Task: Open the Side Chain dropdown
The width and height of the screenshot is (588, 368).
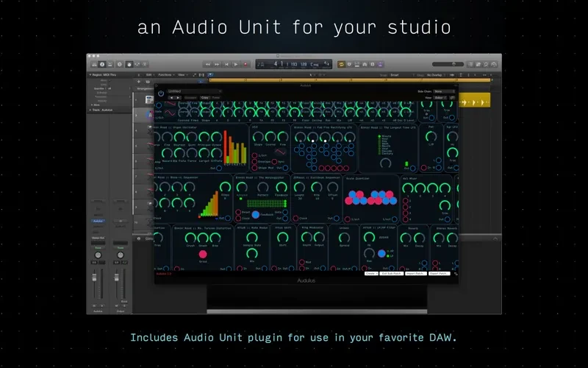Action: (443, 91)
